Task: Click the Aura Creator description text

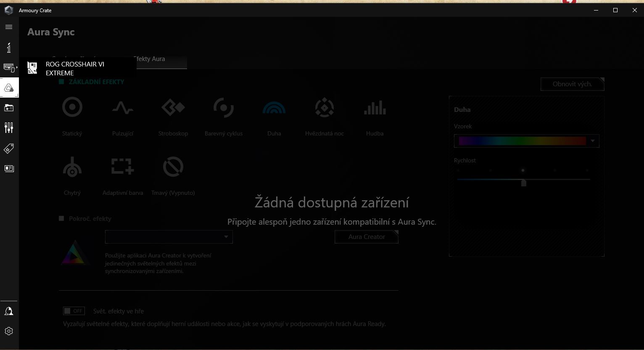Action: [158, 263]
